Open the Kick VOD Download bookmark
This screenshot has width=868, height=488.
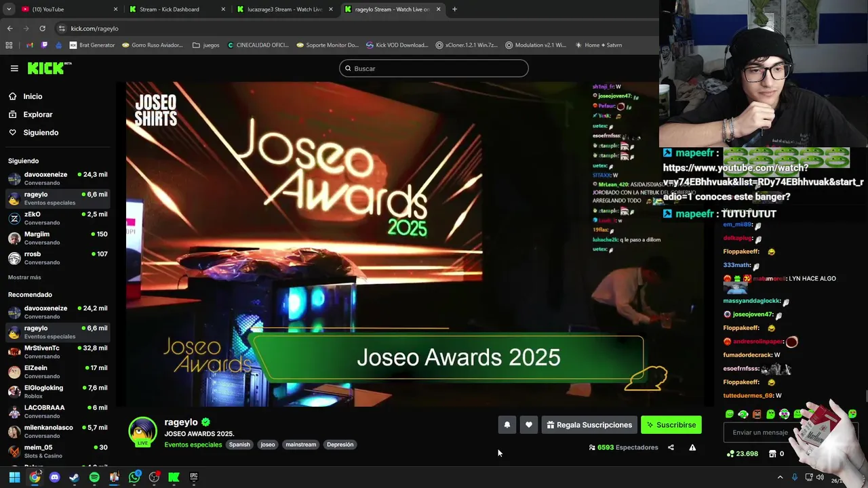click(397, 45)
